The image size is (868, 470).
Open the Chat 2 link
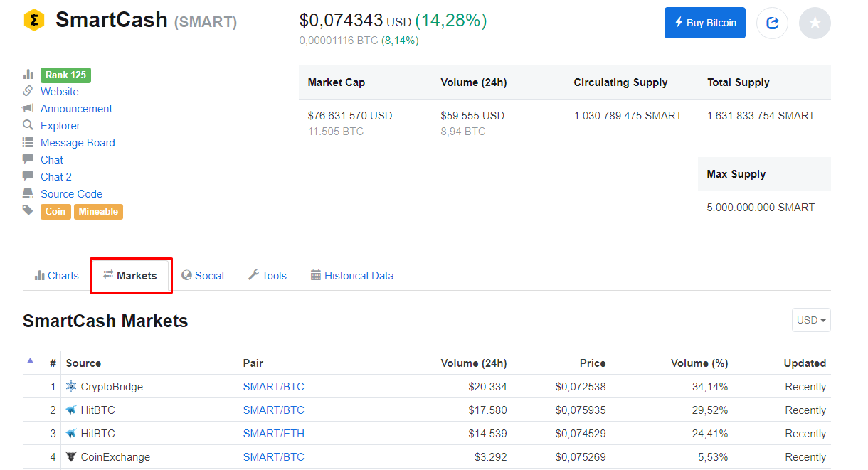click(x=56, y=177)
